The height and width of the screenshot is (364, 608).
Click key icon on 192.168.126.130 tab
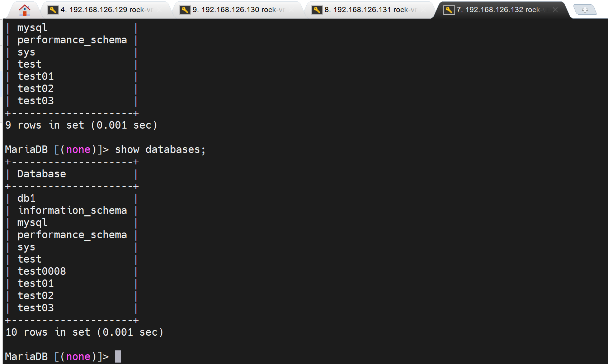[185, 10]
